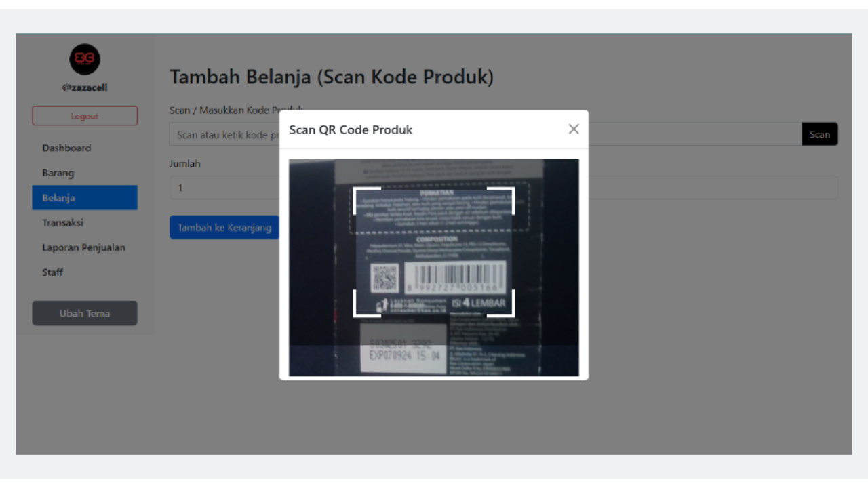Click the Scan QR Code Produk title
Screen dimensions: 868x488
pos(351,129)
